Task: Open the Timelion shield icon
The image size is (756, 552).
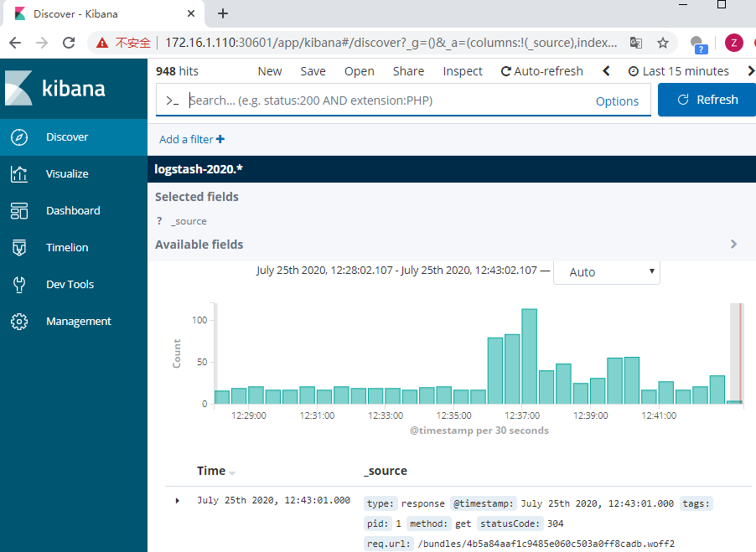Action: point(19,248)
